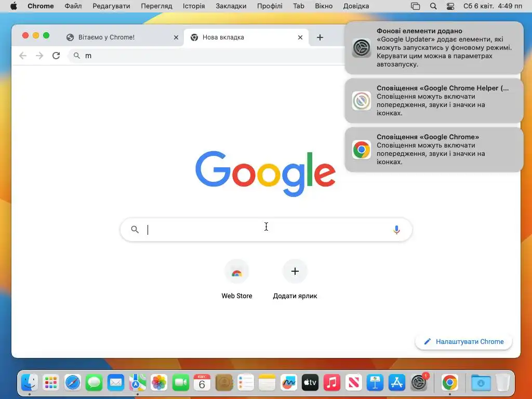Viewport: 532px width, 399px height.
Task: Click Google Chrome icon in the Dock
Action: click(x=450, y=383)
